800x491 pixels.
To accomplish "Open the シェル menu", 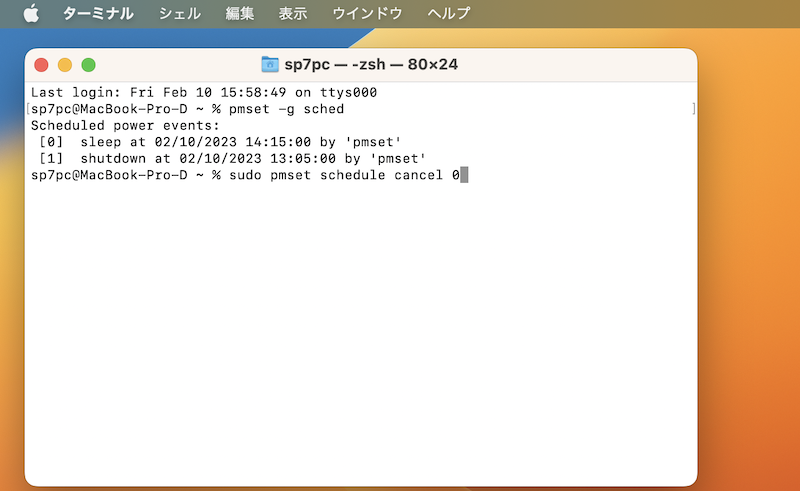I will click(x=180, y=13).
